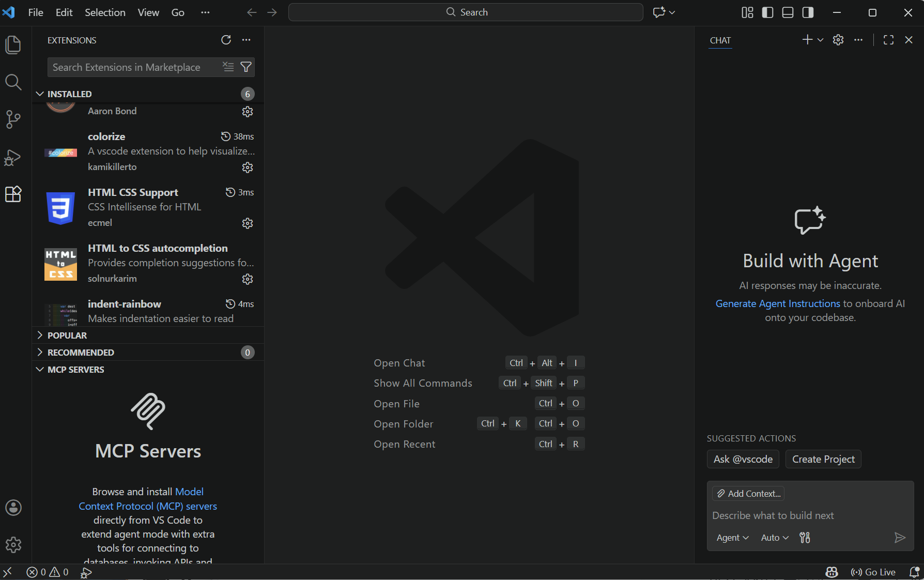Select the Extensions view icon
The image size is (924, 580).
[x=13, y=194]
